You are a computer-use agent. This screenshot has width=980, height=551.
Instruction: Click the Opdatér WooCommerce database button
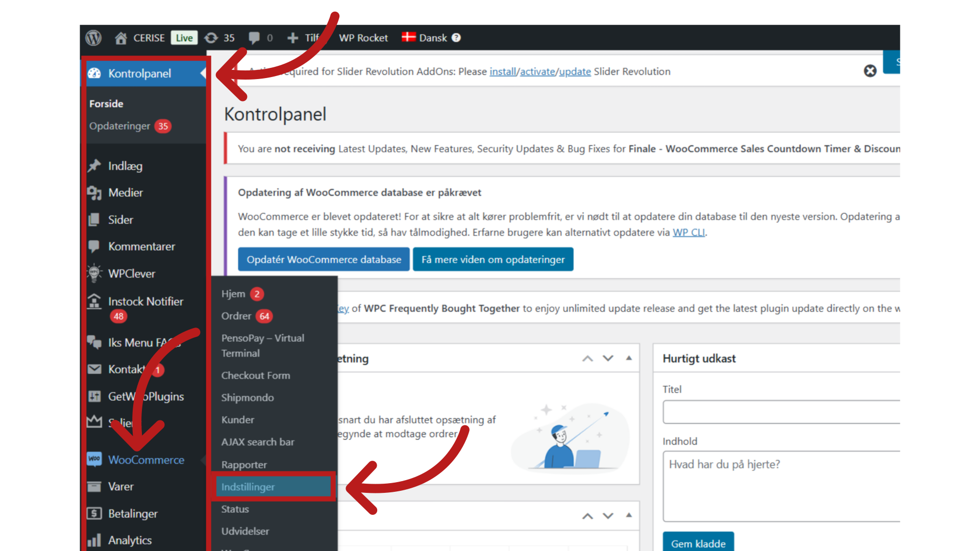[x=324, y=259]
